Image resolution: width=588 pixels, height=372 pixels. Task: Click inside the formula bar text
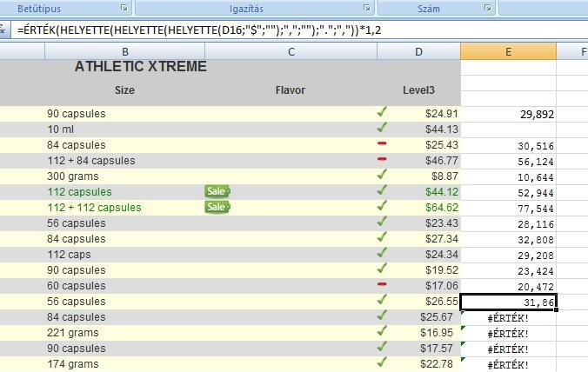point(199,30)
